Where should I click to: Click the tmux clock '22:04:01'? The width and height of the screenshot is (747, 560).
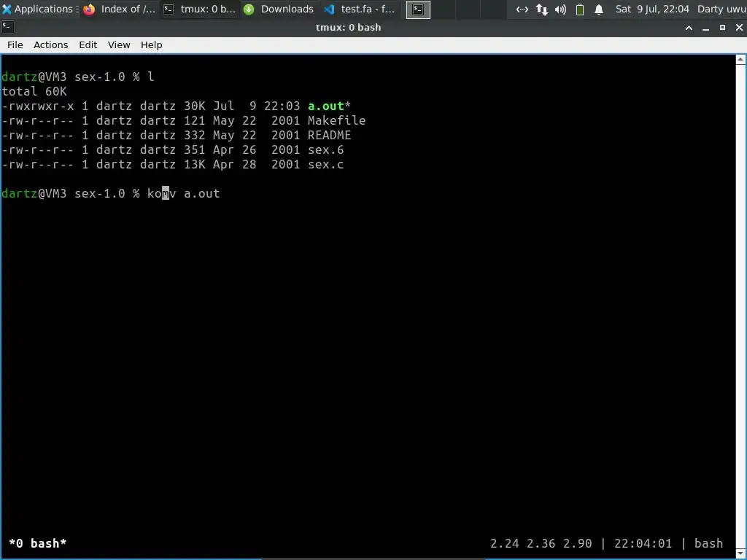point(643,543)
